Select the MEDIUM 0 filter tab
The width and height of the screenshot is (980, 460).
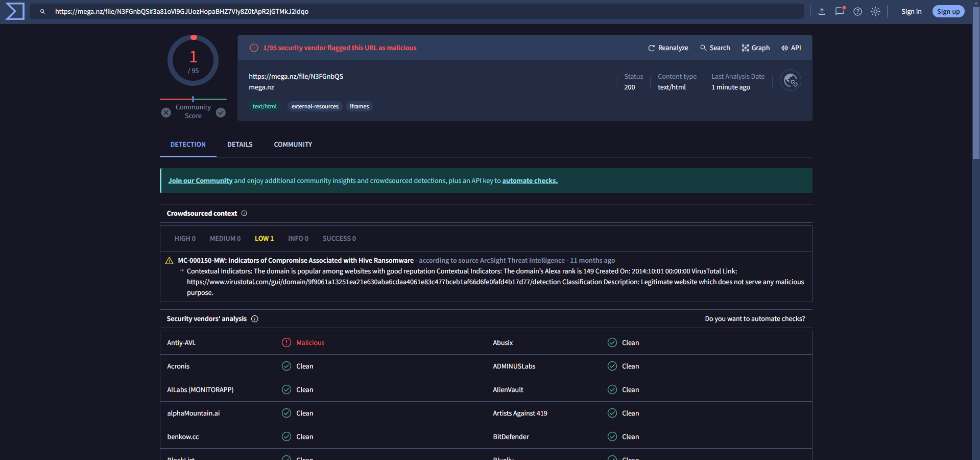pos(225,239)
